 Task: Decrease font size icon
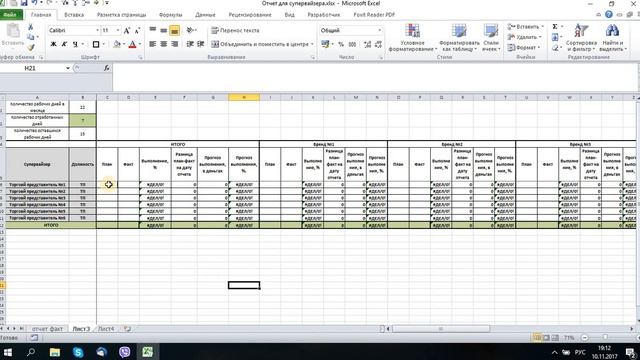point(137,31)
